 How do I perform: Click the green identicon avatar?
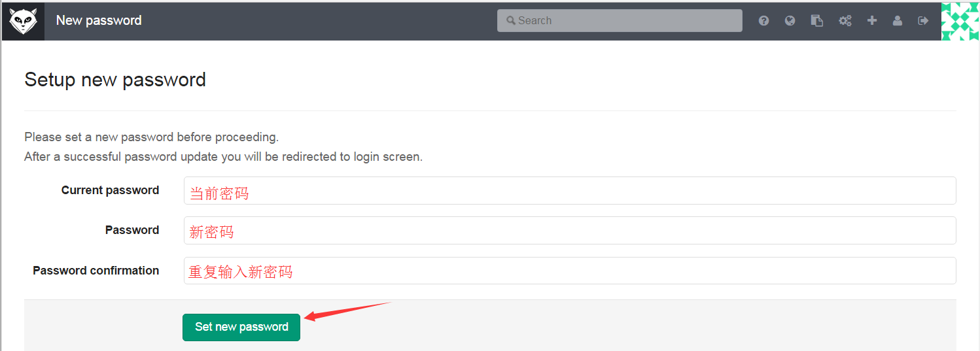click(960, 21)
